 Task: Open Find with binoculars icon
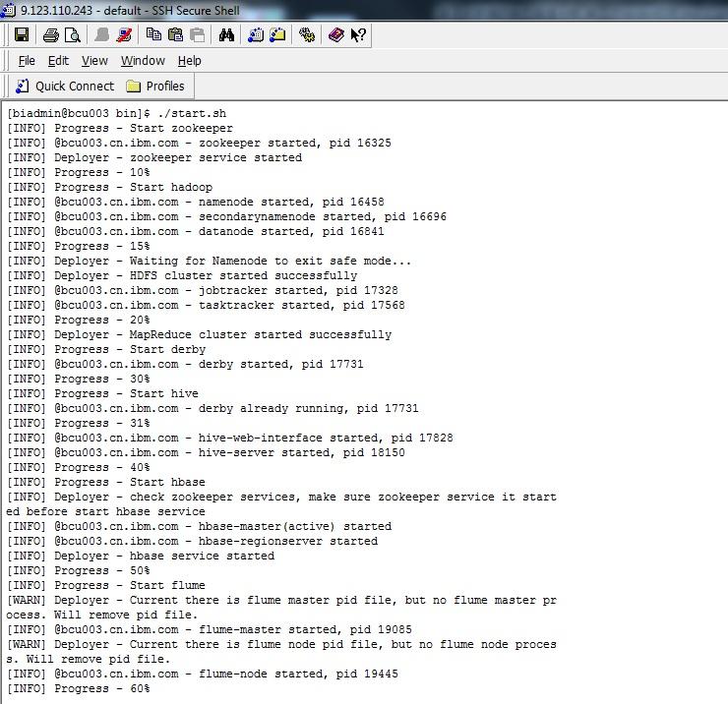(226, 34)
